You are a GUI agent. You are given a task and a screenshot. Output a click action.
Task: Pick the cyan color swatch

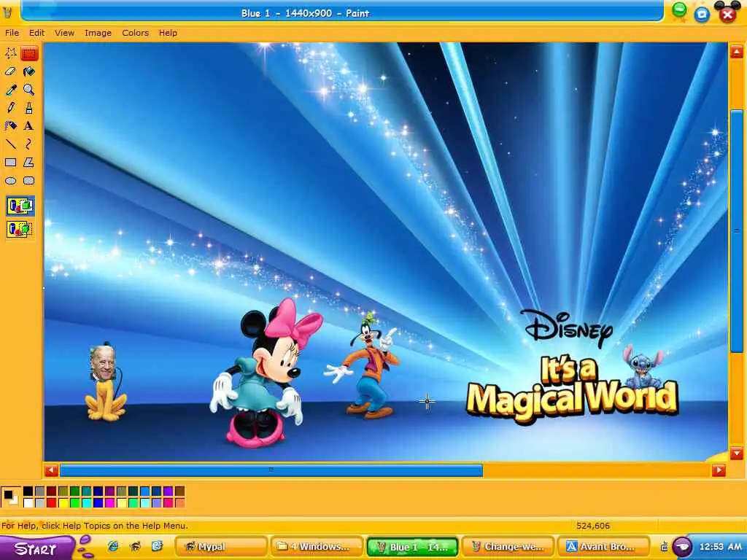(87, 503)
